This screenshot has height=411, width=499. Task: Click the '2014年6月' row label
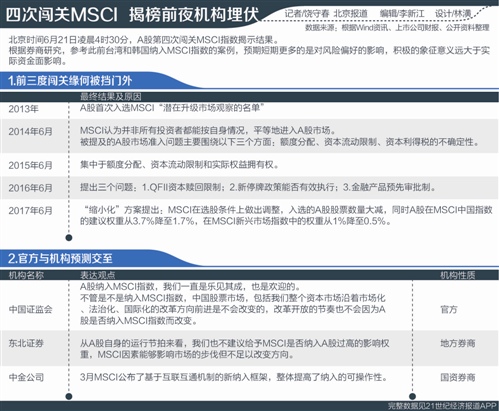pos(30,131)
